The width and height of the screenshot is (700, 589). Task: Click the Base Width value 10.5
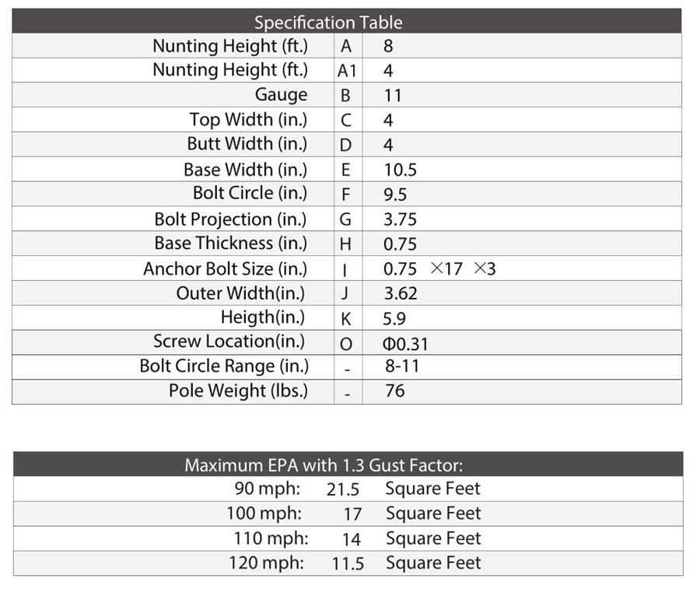[x=400, y=170]
